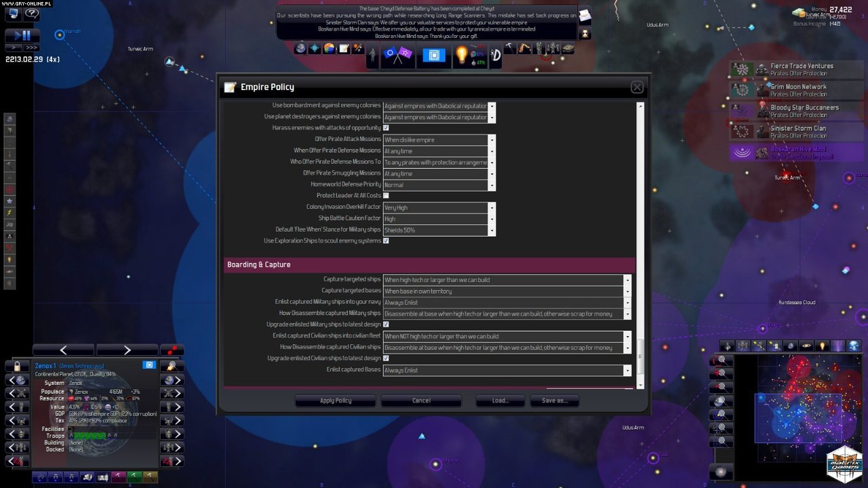Viewport: 868px width, 488px height.
Task: Open the mining pickaxe icon in toolbar
Action: (510, 47)
